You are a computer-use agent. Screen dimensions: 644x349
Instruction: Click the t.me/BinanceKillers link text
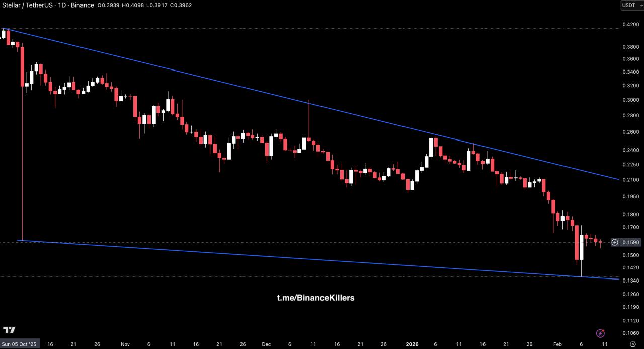click(315, 298)
